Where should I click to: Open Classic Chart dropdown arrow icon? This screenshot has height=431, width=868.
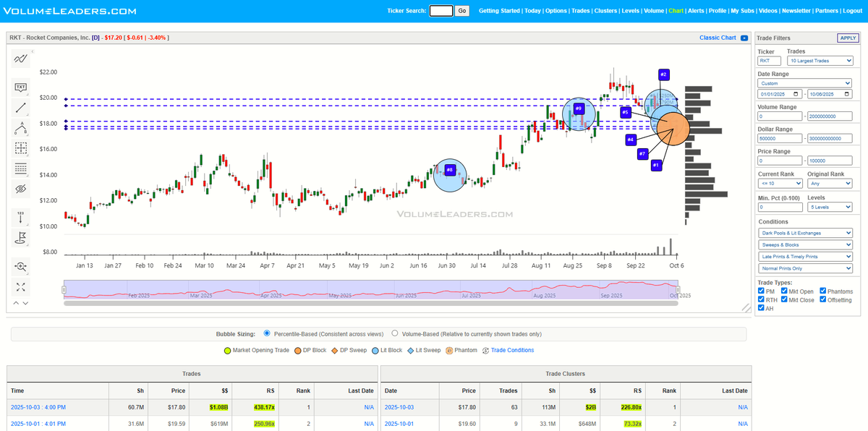click(x=744, y=38)
